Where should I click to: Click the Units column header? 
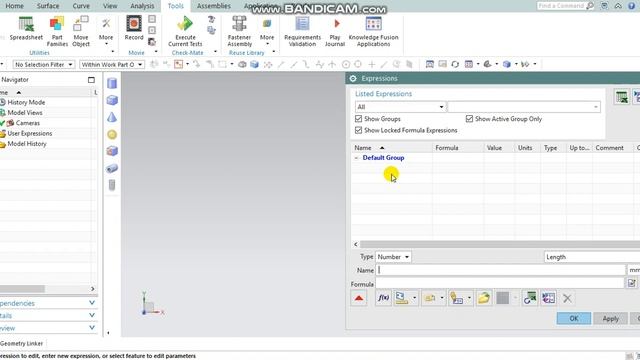(528, 148)
